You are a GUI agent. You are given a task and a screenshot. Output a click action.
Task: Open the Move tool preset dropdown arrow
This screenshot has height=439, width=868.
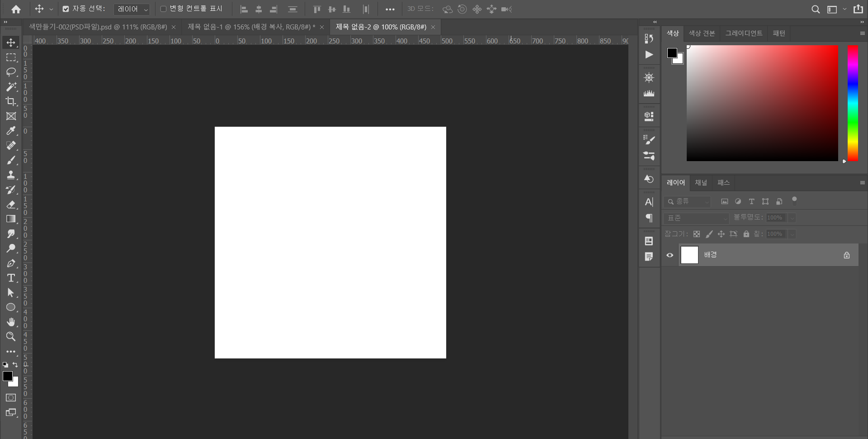coord(51,10)
